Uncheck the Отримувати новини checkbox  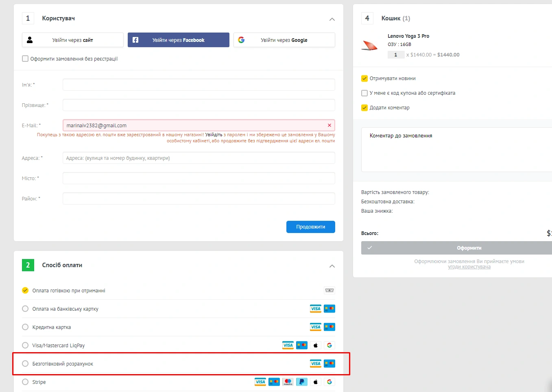click(364, 78)
